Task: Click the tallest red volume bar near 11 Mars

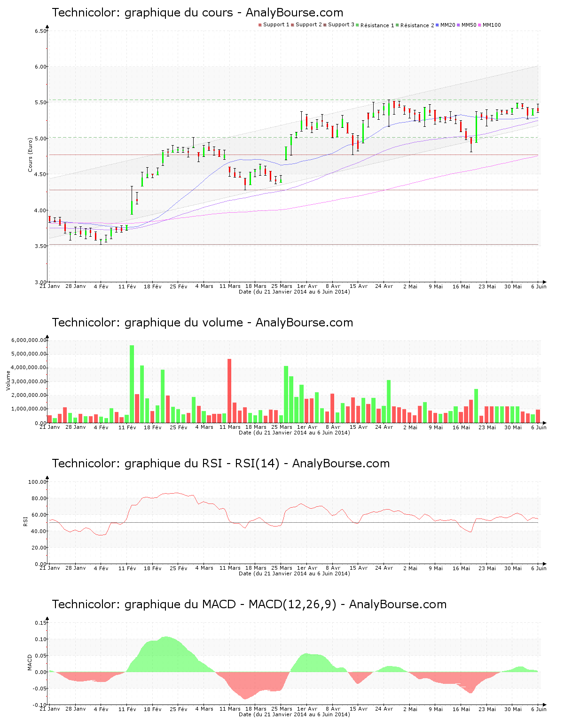Action: coord(229,391)
